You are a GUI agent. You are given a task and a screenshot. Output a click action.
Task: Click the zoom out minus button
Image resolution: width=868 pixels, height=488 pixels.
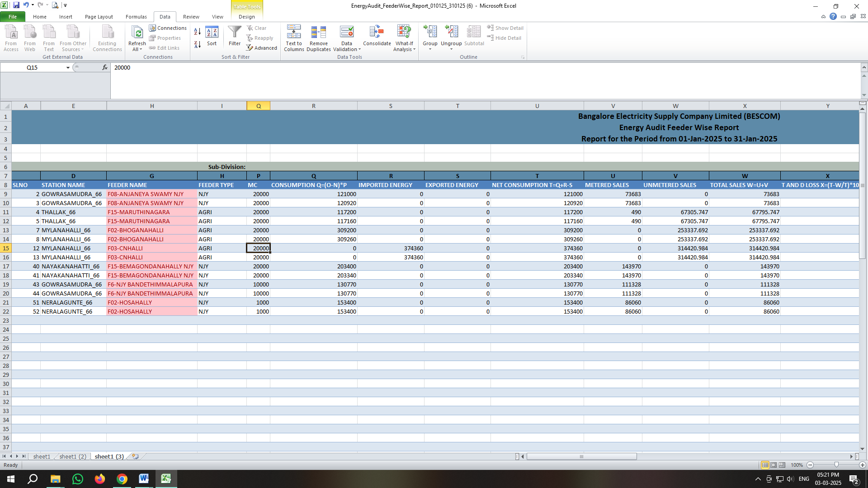click(810, 465)
